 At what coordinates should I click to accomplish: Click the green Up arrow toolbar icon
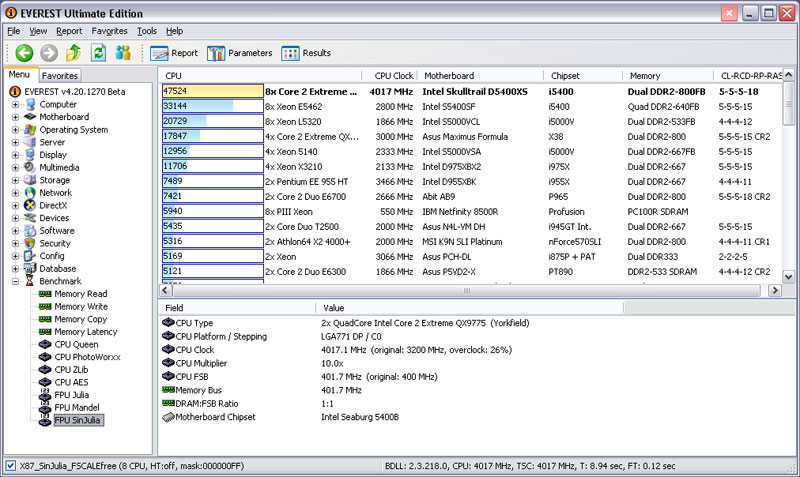tap(73, 53)
